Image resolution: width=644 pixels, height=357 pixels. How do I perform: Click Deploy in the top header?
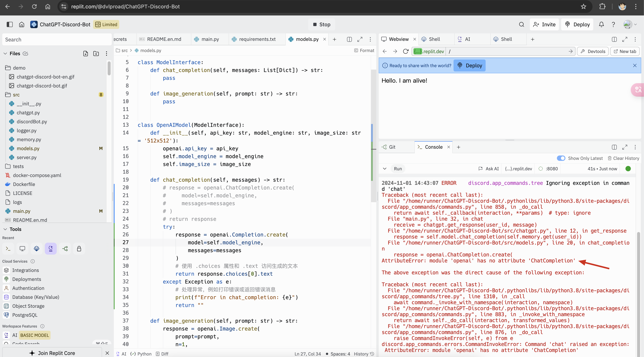pyautogui.click(x=577, y=24)
